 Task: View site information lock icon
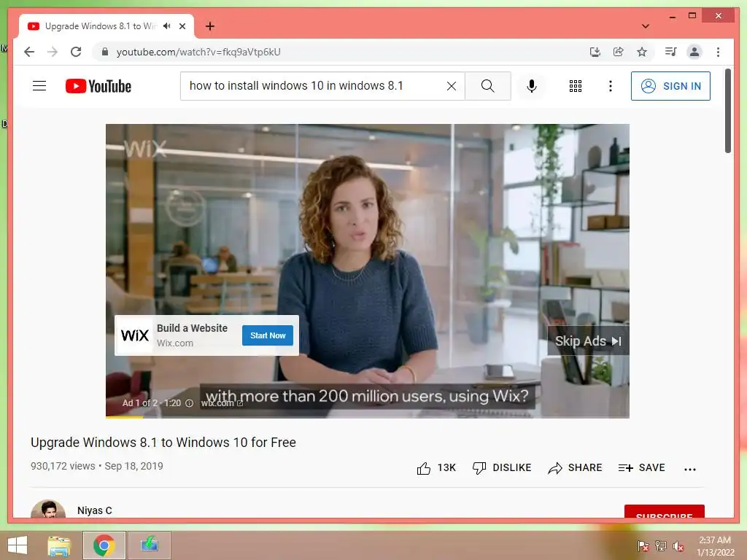click(x=105, y=52)
